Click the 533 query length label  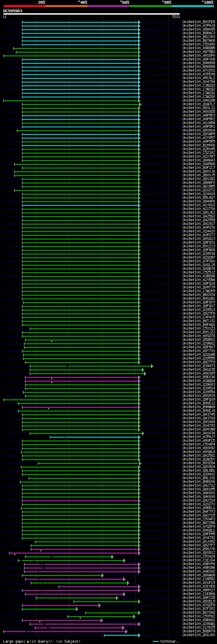click(175, 17)
